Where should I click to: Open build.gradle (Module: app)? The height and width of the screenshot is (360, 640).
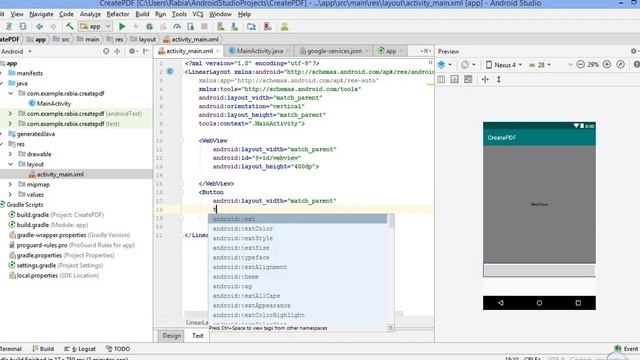coord(48,225)
